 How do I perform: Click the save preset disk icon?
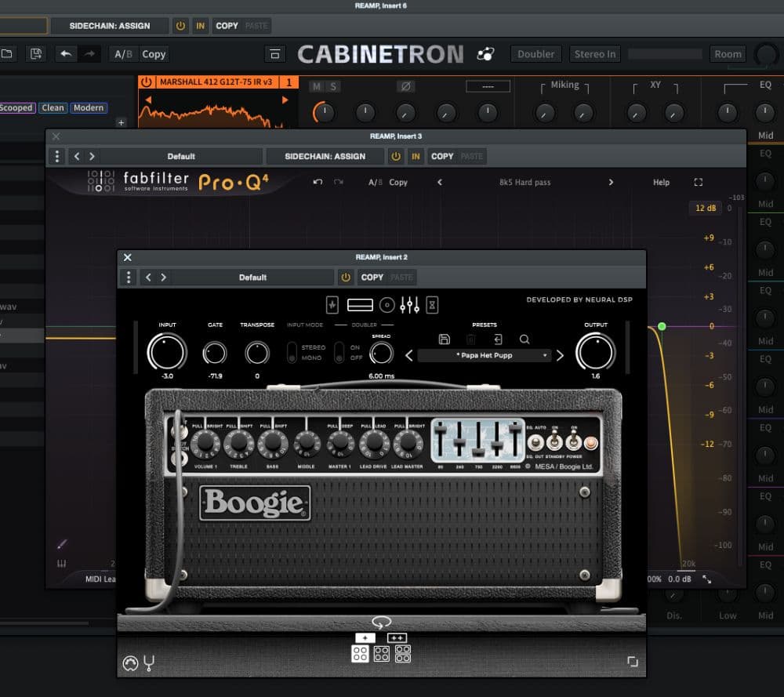pyautogui.click(x=444, y=339)
